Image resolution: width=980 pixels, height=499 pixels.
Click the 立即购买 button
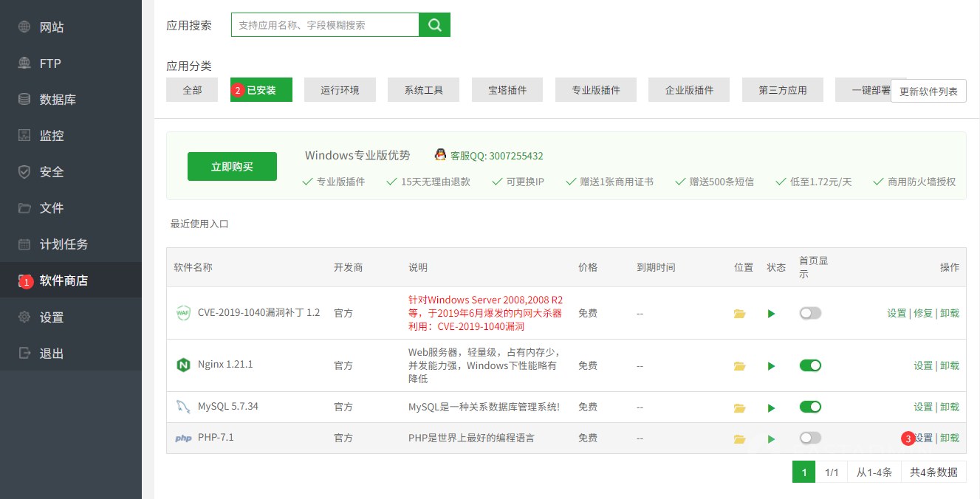pos(232,167)
